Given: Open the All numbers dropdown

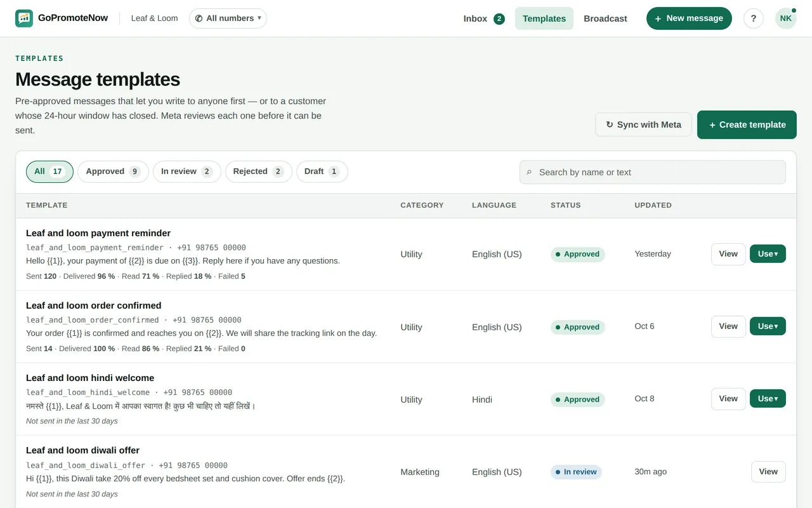Looking at the screenshot, I should (228, 18).
